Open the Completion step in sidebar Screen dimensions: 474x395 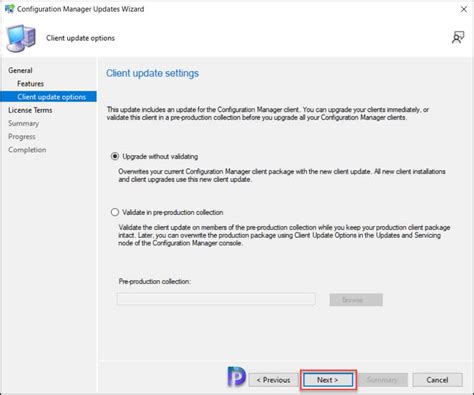[27, 150]
